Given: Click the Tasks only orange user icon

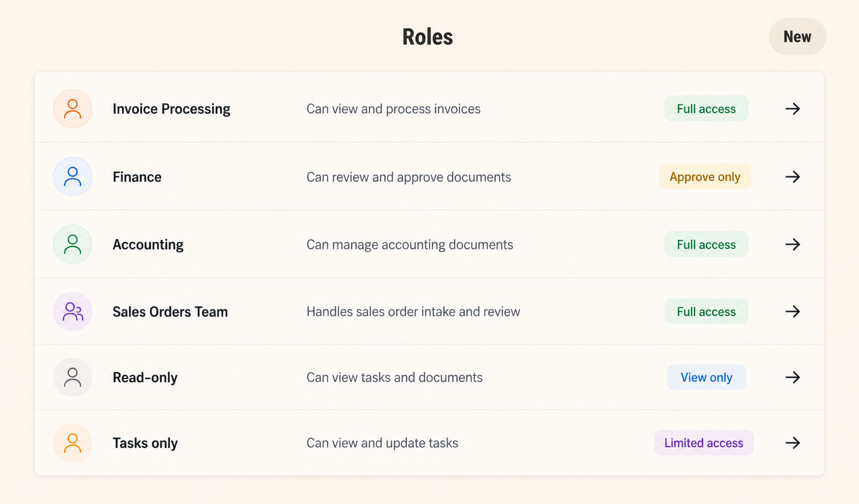Looking at the screenshot, I should pos(72,443).
